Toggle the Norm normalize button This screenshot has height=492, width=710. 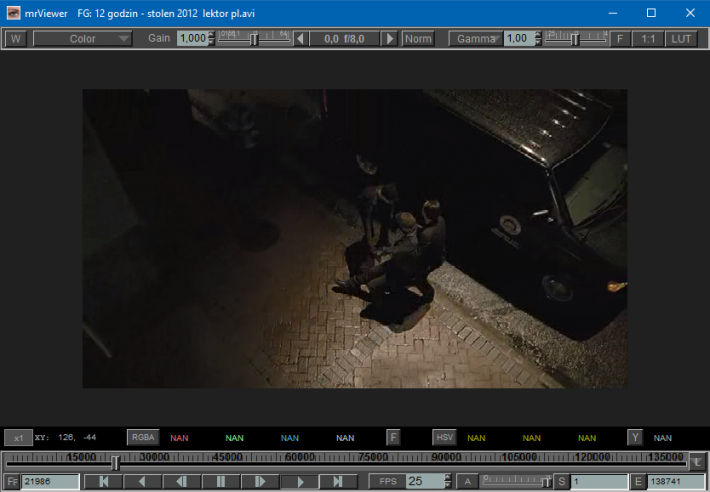click(x=418, y=39)
